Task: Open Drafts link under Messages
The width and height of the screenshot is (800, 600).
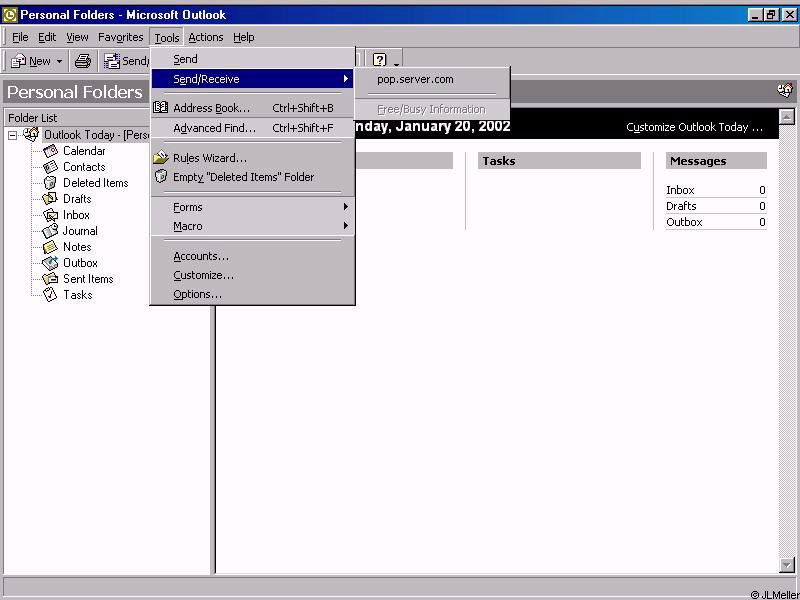Action: click(681, 206)
